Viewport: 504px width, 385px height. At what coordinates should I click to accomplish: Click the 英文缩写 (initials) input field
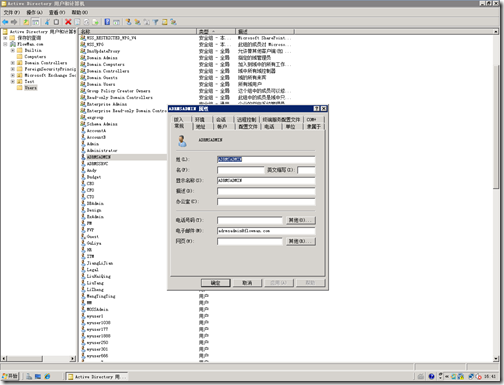click(x=306, y=170)
